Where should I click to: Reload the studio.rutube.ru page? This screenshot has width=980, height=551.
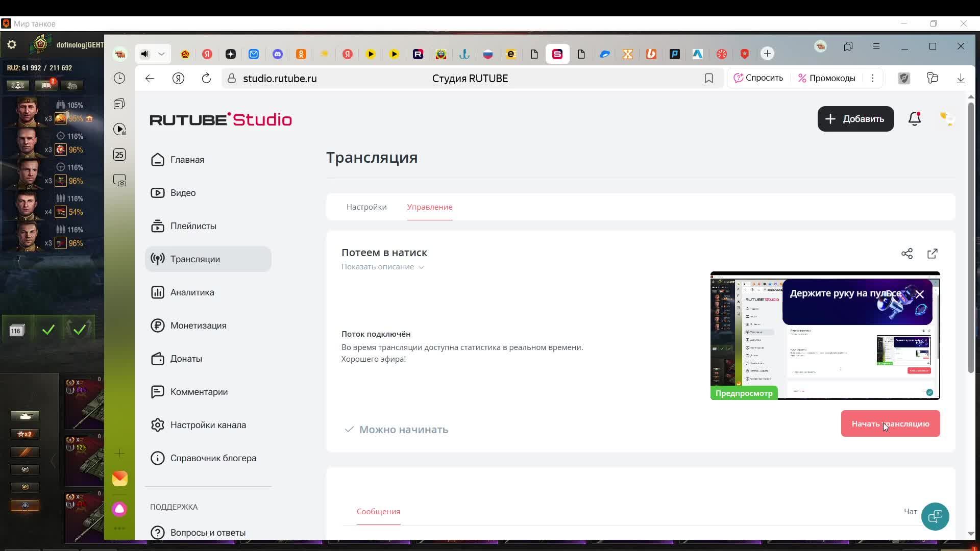pyautogui.click(x=206, y=78)
